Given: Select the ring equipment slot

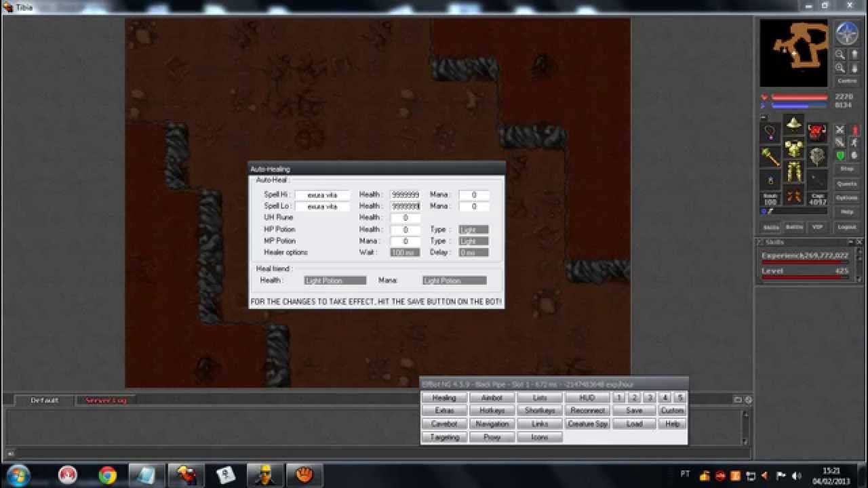Looking at the screenshot, I should tap(771, 180).
